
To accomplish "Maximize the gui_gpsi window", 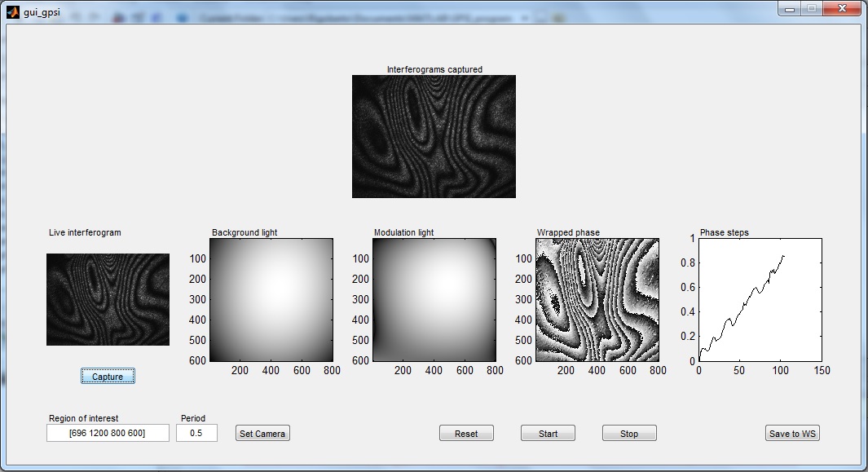I will pyautogui.click(x=811, y=8).
